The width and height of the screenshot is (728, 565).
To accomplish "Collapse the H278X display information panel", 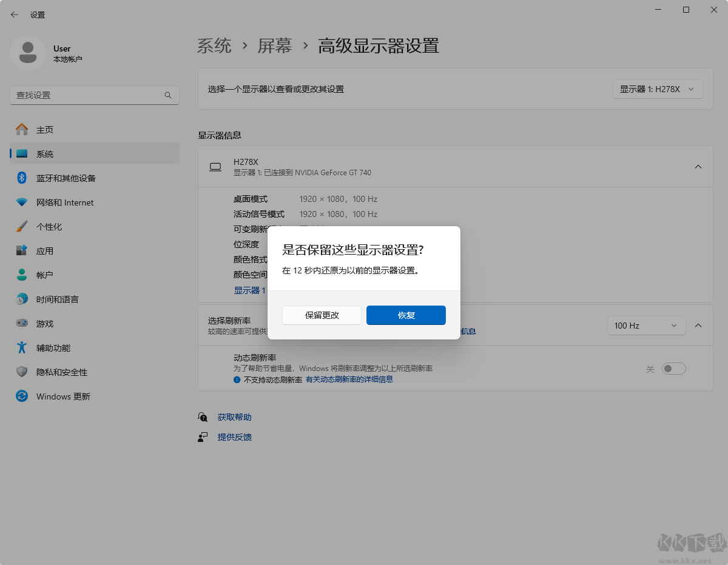I will [698, 166].
